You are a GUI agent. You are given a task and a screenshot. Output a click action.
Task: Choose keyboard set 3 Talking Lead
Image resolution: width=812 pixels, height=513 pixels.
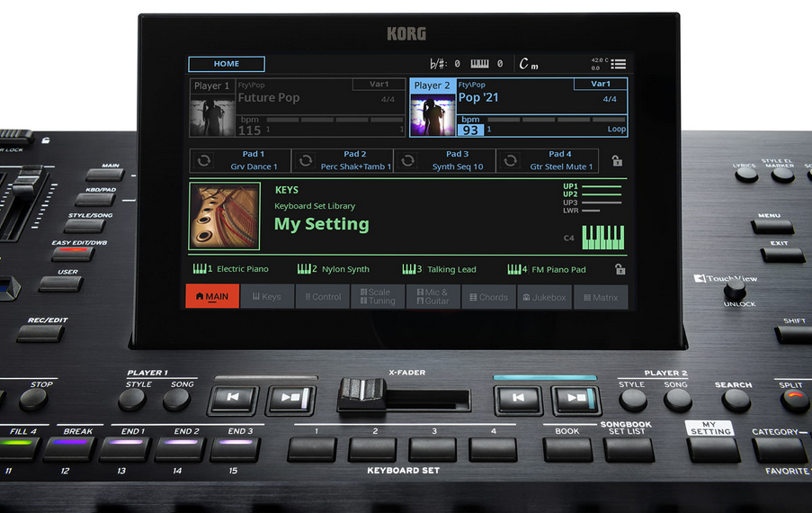(x=439, y=269)
